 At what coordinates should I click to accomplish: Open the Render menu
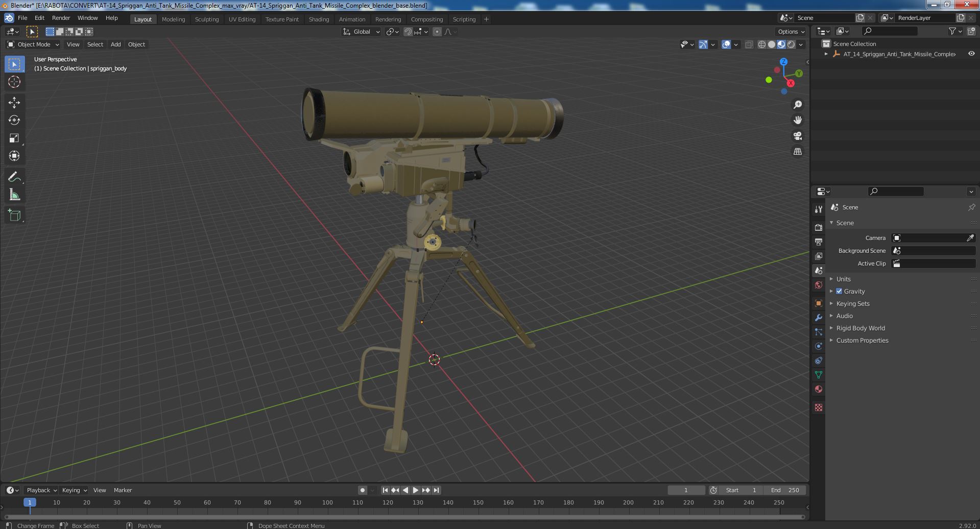coord(61,18)
